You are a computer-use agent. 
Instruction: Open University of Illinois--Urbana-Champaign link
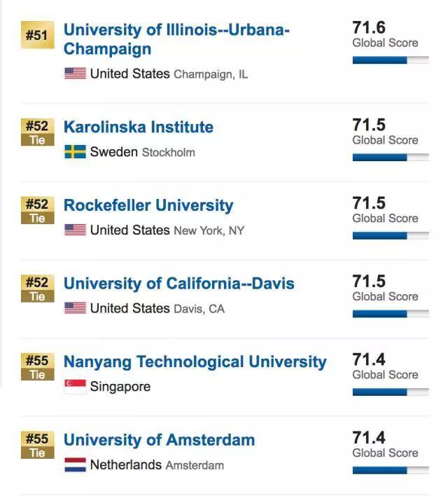coord(176,39)
